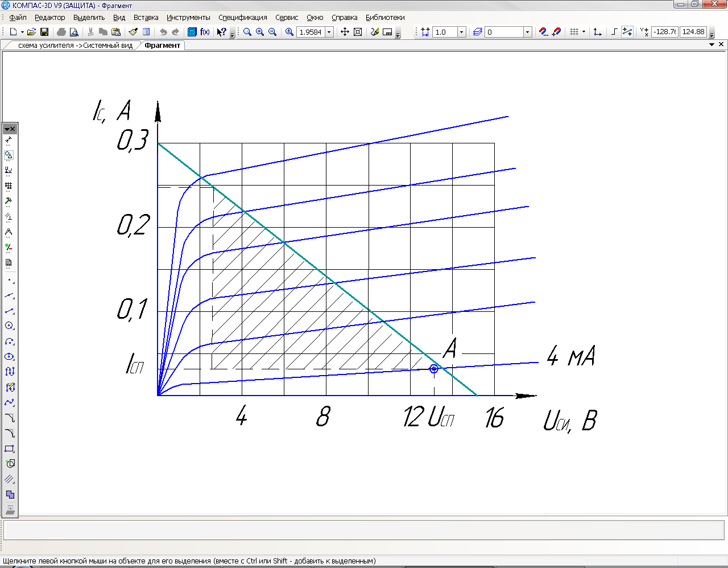Image resolution: width=728 pixels, height=568 pixels.
Task: Switch left panel to the Geometry page
Action: pos(9,155)
